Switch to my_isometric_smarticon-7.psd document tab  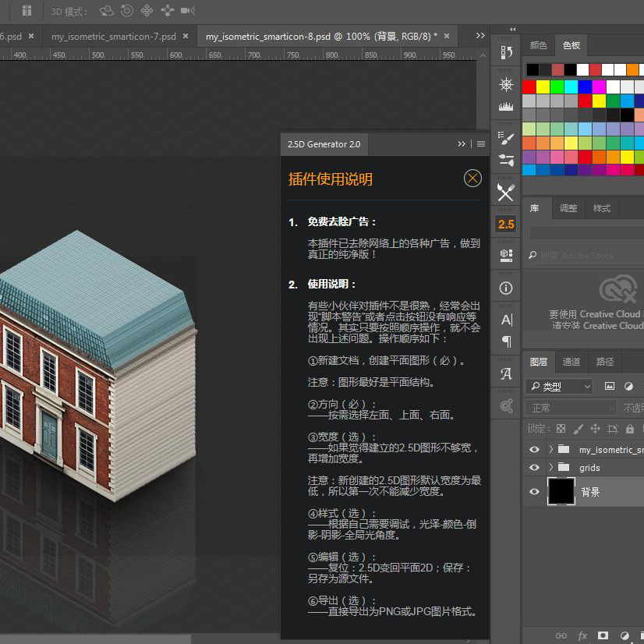click(114, 36)
